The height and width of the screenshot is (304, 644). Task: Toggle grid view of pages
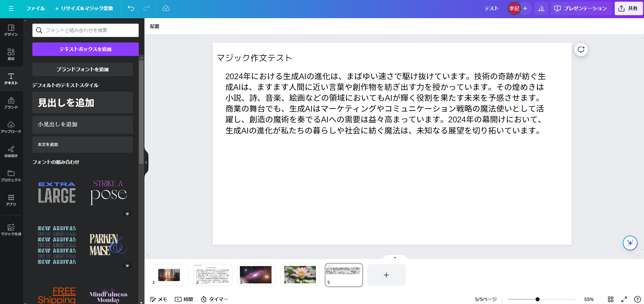610,299
